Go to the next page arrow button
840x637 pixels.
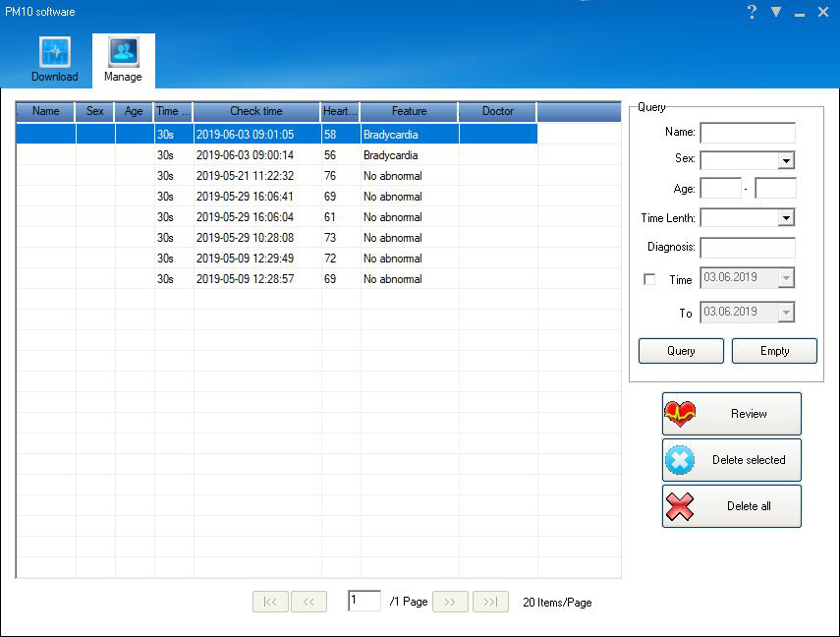click(x=449, y=603)
